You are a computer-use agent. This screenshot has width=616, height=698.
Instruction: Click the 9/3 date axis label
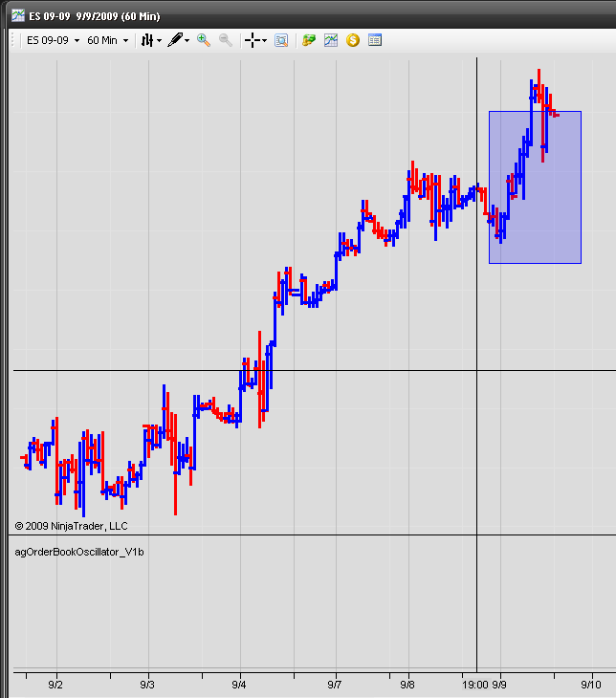pyautogui.click(x=147, y=685)
